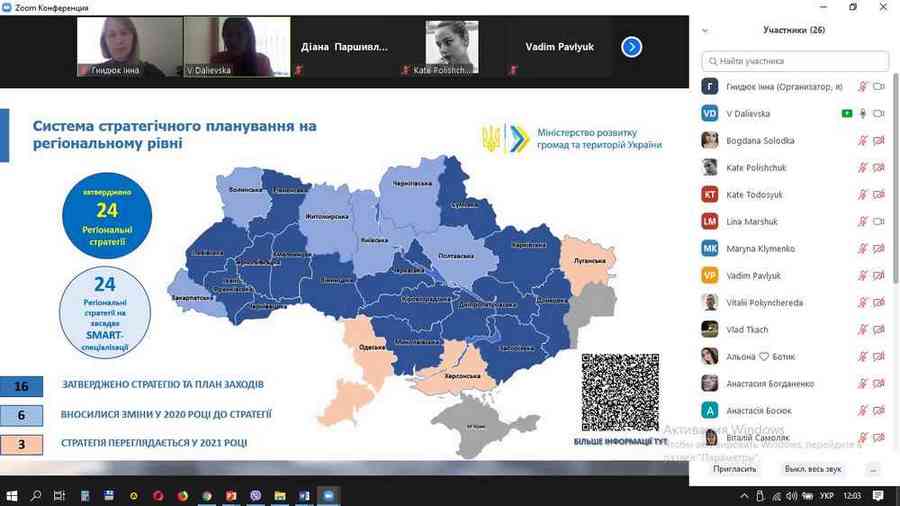The width and height of the screenshot is (900, 506).
Task: Open the more options '...' menu
Action: coord(873,469)
